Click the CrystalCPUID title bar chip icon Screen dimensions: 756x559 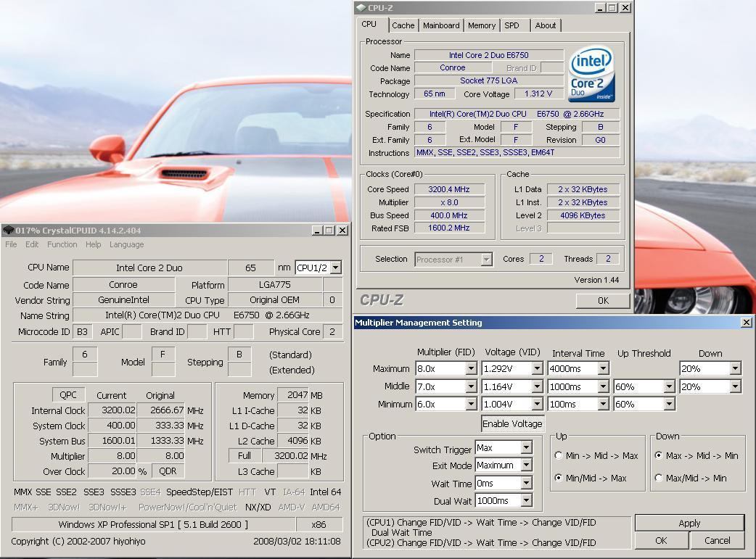pos(8,231)
